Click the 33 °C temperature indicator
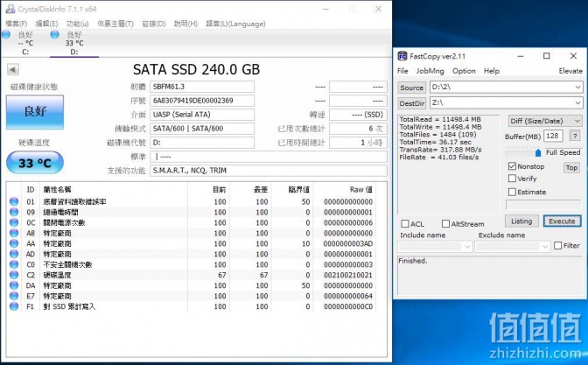The width and height of the screenshot is (588, 365). pos(35,163)
